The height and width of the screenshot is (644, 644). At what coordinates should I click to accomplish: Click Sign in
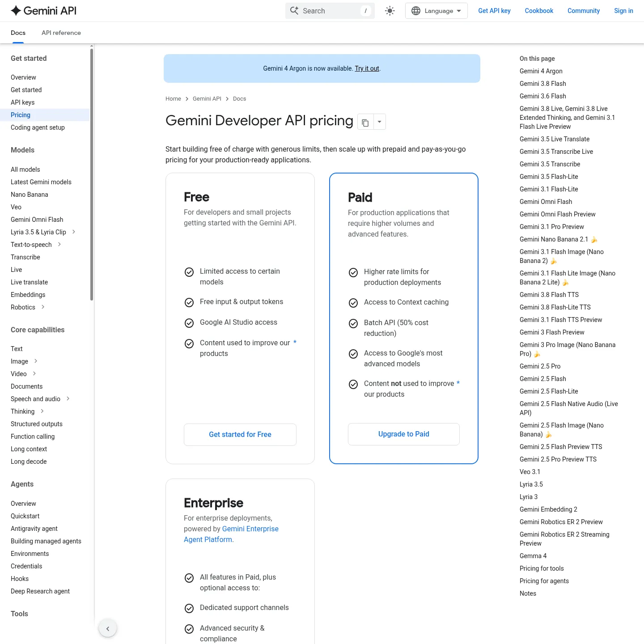[623, 11]
